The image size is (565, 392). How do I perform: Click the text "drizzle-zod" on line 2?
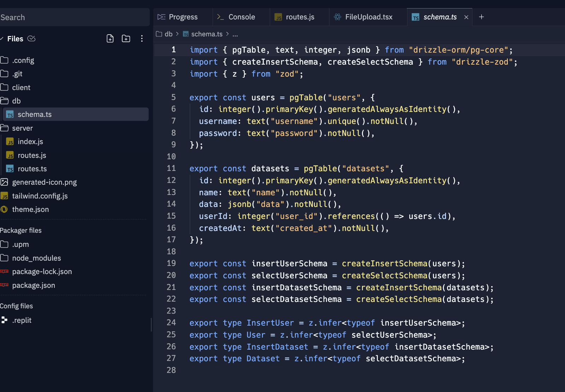(x=482, y=62)
